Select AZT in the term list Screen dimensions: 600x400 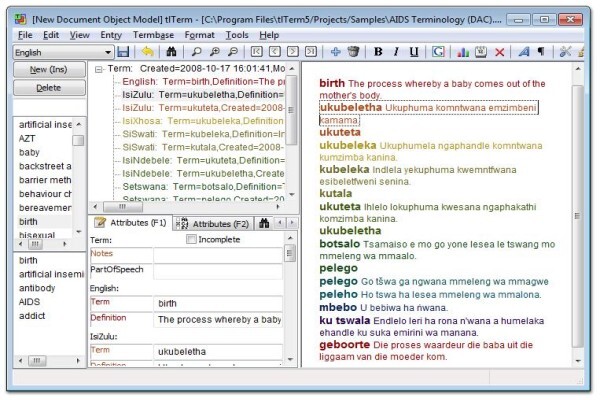[27, 139]
